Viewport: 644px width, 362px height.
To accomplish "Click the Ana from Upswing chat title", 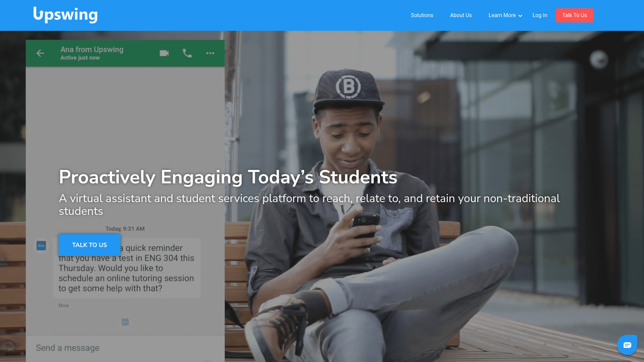I will pyautogui.click(x=92, y=50).
